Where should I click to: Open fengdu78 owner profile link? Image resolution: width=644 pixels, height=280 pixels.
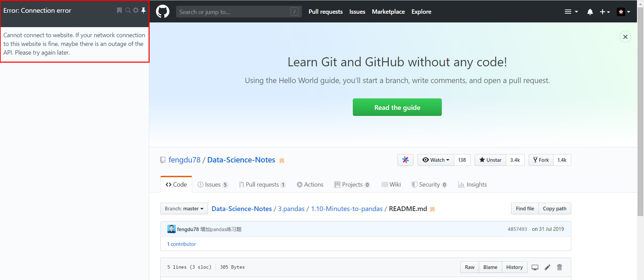184,160
